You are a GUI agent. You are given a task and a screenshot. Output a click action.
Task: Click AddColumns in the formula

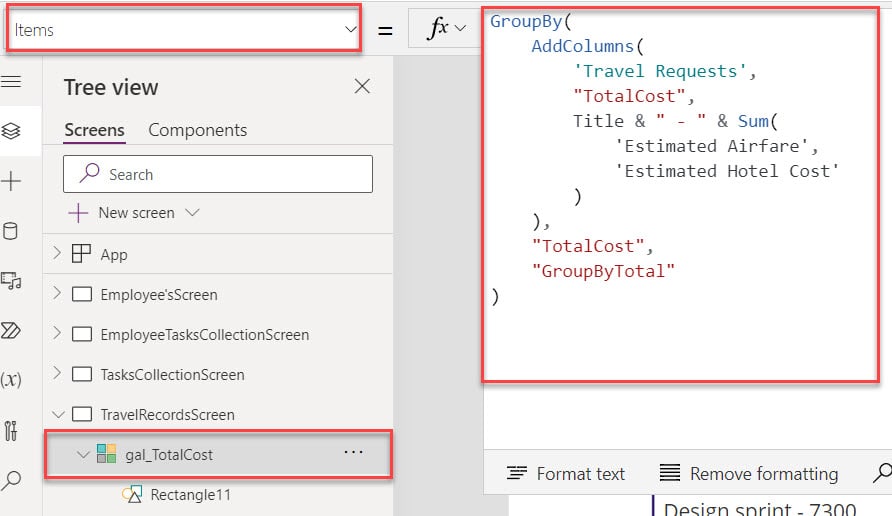[583, 46]
